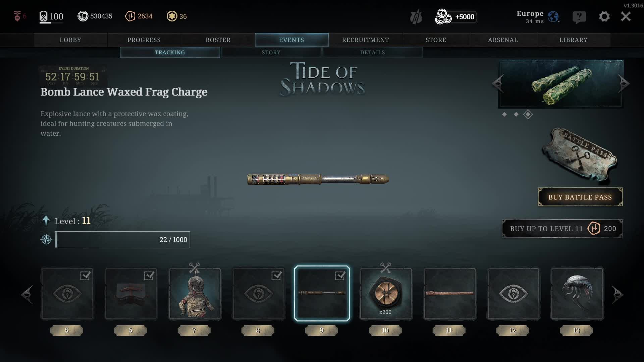Click the star badge icon showing 36
This screenshot has height=362, width=644.
(x=172, y=16)
